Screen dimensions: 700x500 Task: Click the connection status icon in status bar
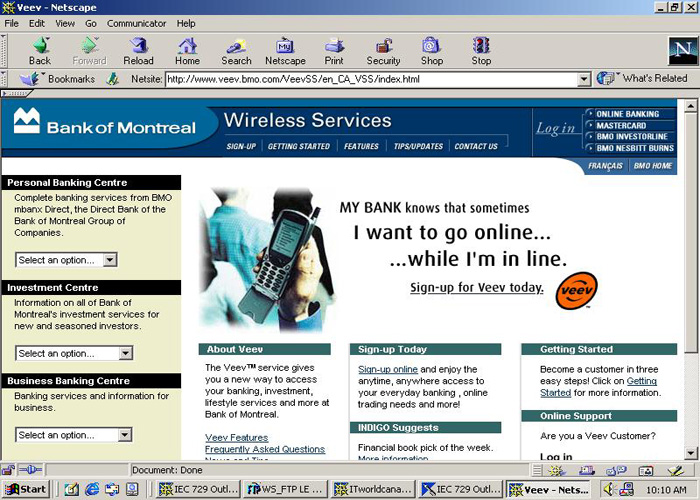[30, 470]
